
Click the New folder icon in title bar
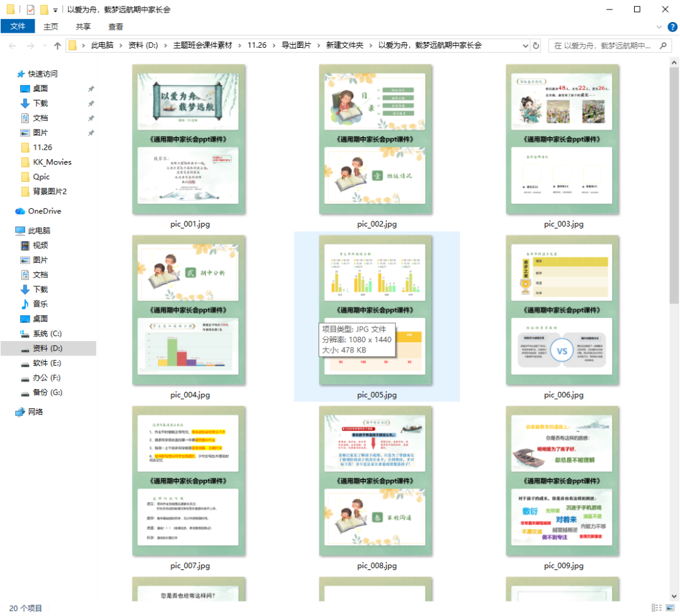[x=43, y=9]
